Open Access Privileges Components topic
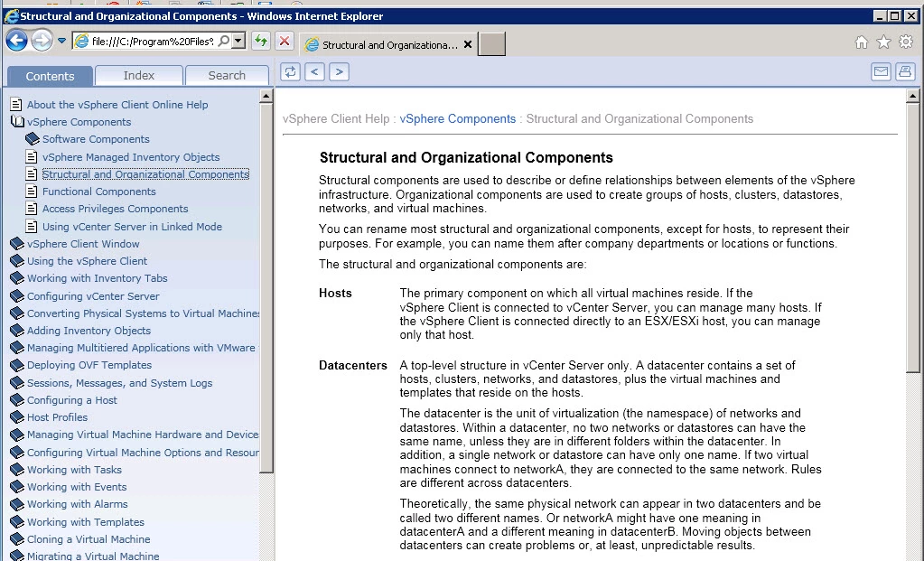Viewport: 924px width, 561px height. point(115,209)
